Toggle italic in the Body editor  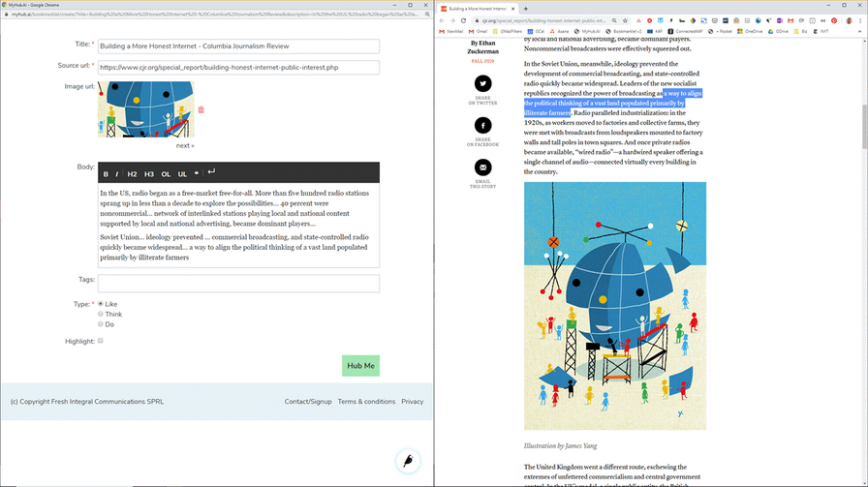click(117, 173)
